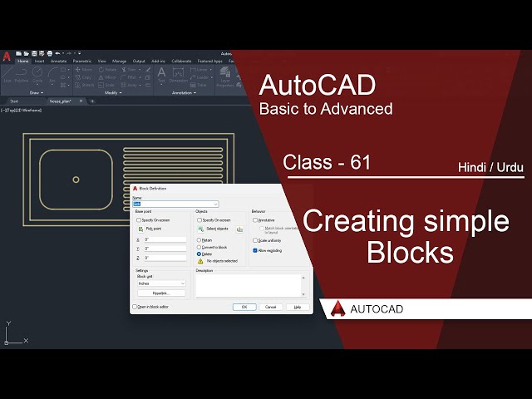Screen dimensions: 532x399
Task: Click the Undo arrow in the quick access toolbar
Action: tap(57, 53)
